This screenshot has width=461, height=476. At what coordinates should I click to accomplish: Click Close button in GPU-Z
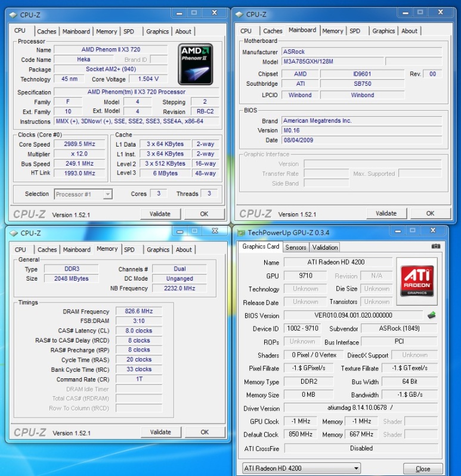pos(423,469)
